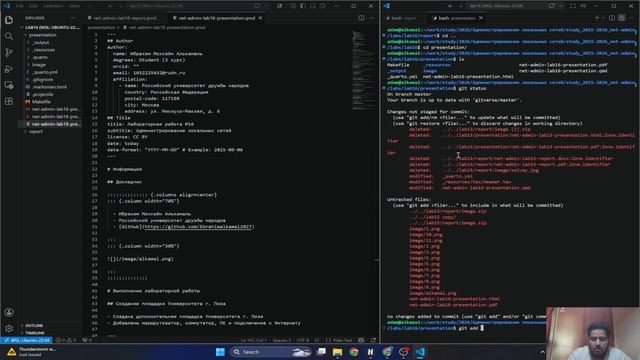Open the Remote Explorer view
The width and height of the screenshot is (640, 360).
coord(9,85)
